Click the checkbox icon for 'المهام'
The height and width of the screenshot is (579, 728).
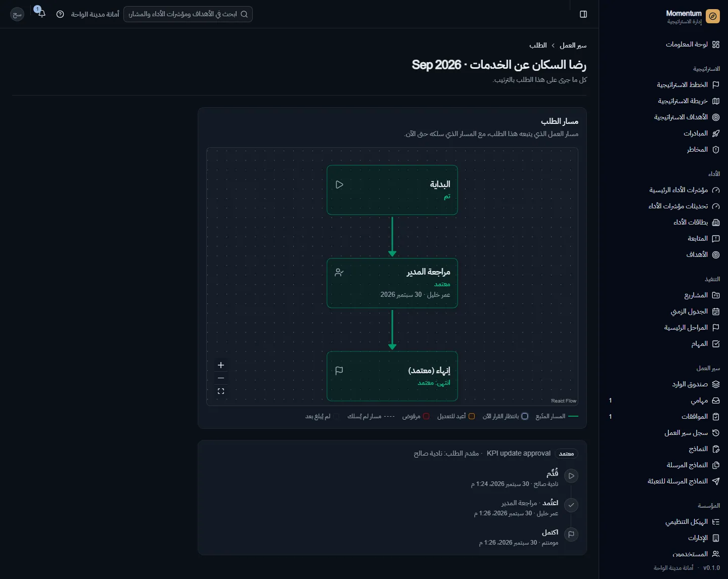click(716, 344)
